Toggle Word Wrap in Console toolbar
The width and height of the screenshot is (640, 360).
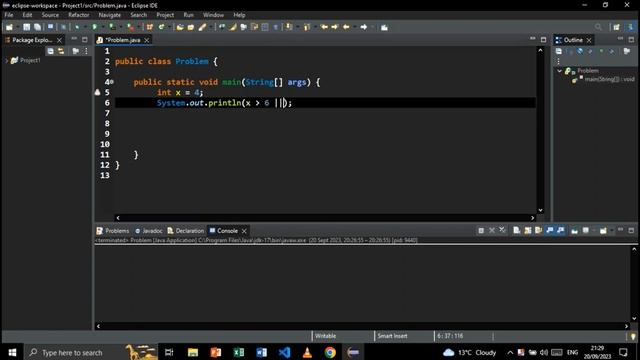click(538, 231)
